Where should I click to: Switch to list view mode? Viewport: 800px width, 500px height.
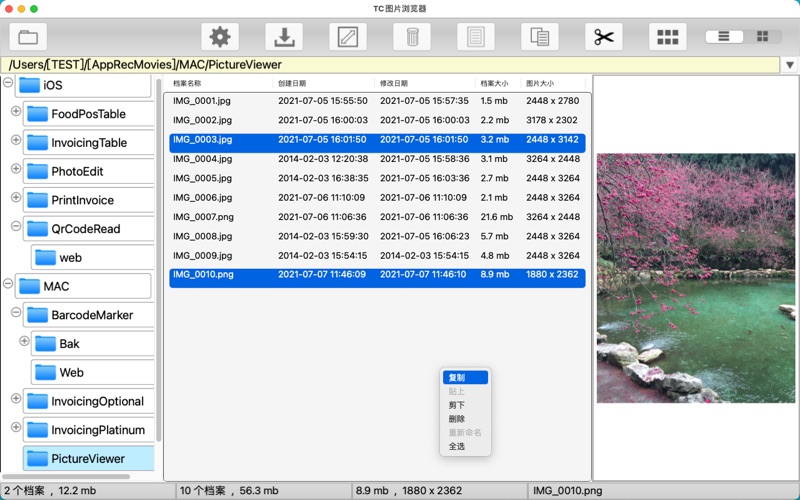click(724, 37)
